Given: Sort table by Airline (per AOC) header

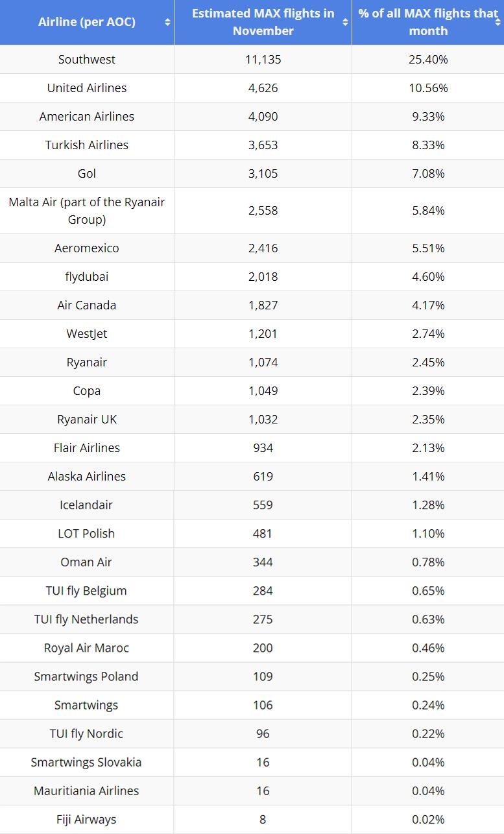Looking at the screenshot, I should coord(87,22).
